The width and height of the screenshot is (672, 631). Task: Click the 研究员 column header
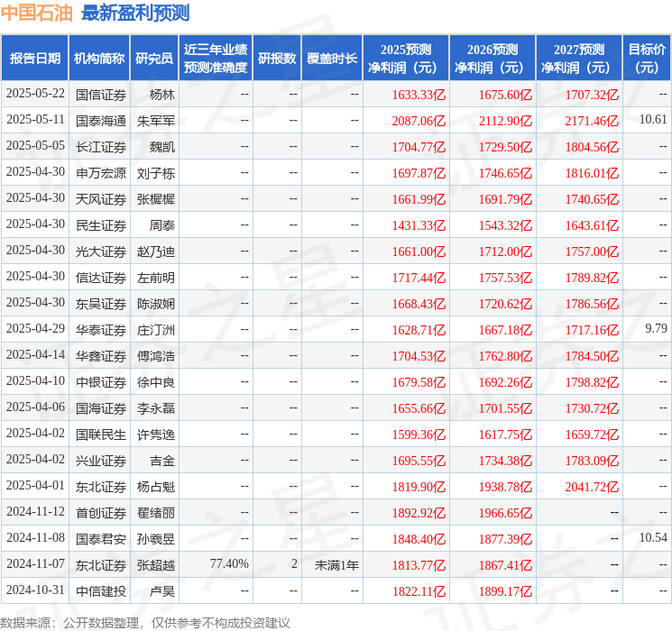(154, 59)
